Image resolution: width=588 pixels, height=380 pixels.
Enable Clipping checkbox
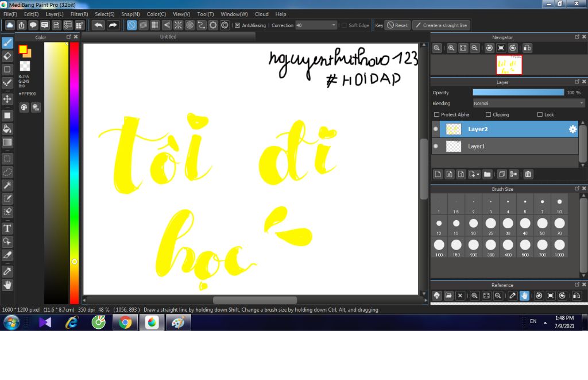click(x=488, y=114)
